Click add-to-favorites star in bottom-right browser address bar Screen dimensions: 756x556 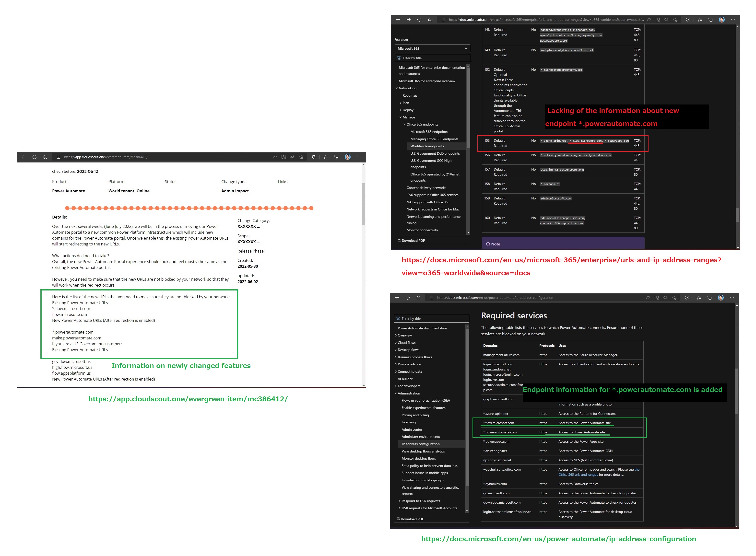[x=674, y=298]
